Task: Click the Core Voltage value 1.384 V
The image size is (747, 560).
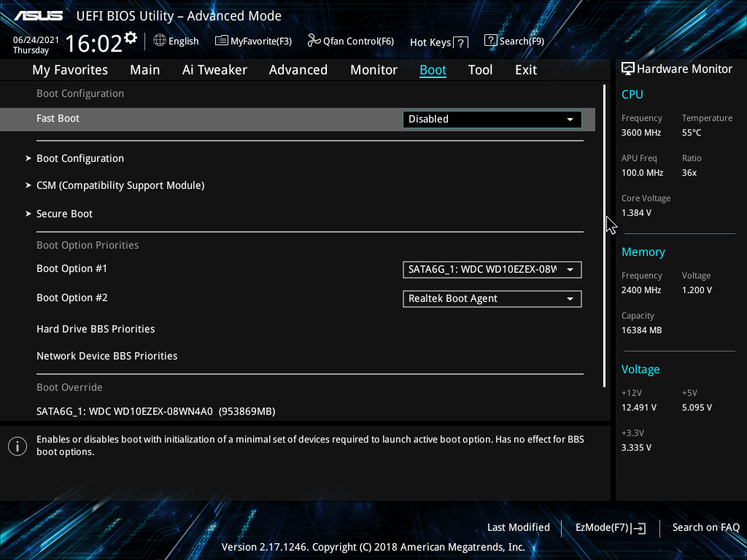Action: [636, 213]
